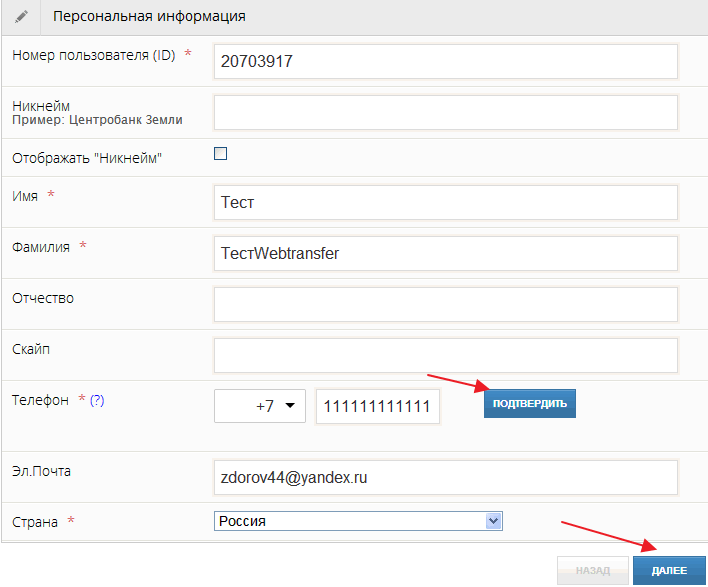
Task: Click the Эл.Почта email field
Action: click(446, 478)
